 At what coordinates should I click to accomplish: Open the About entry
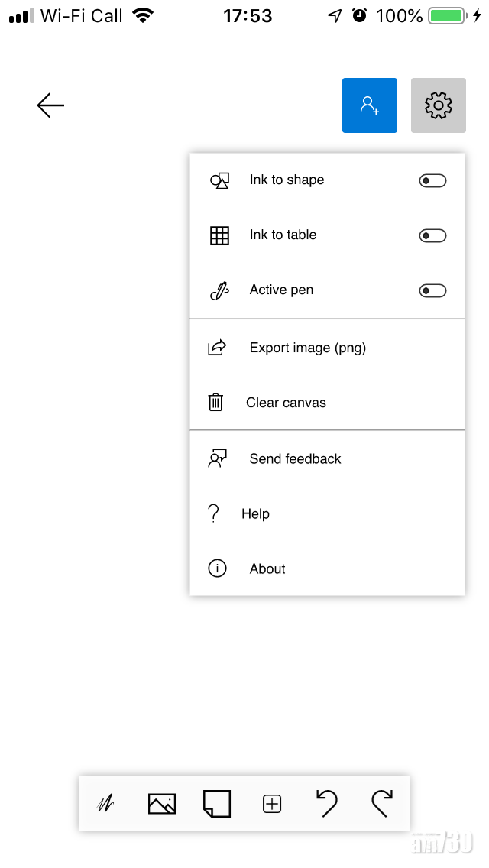click(x=267, y=569)
